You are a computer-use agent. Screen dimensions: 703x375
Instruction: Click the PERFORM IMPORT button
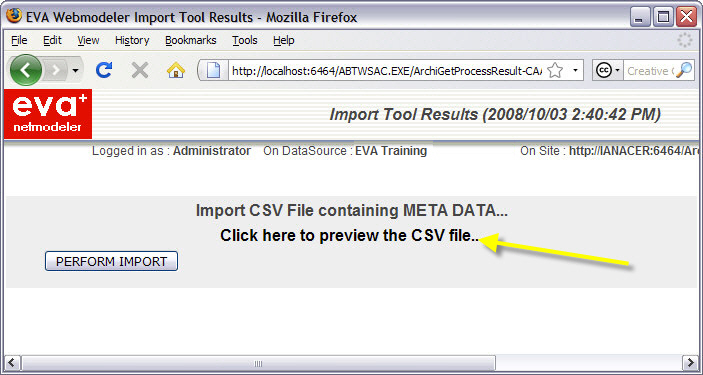pyautogui.click(x=111, y=261)
